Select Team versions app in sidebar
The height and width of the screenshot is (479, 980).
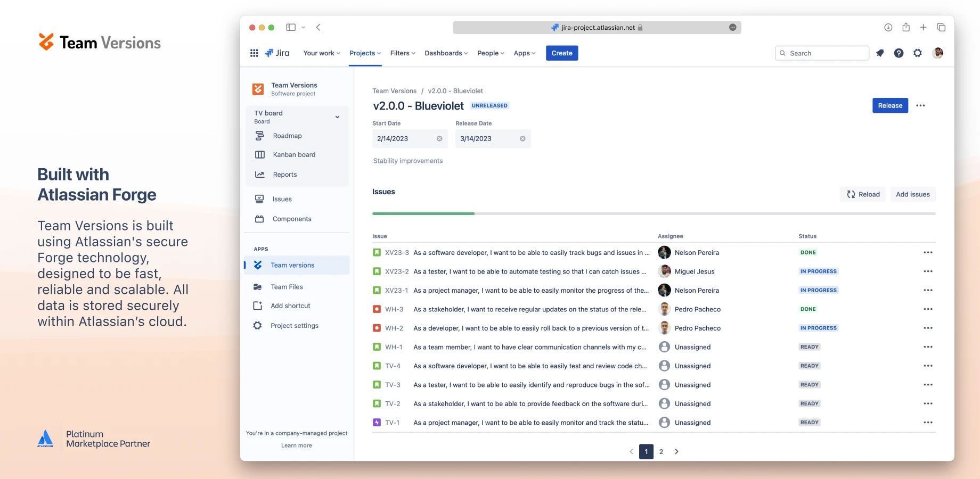[x=297, y=265]
